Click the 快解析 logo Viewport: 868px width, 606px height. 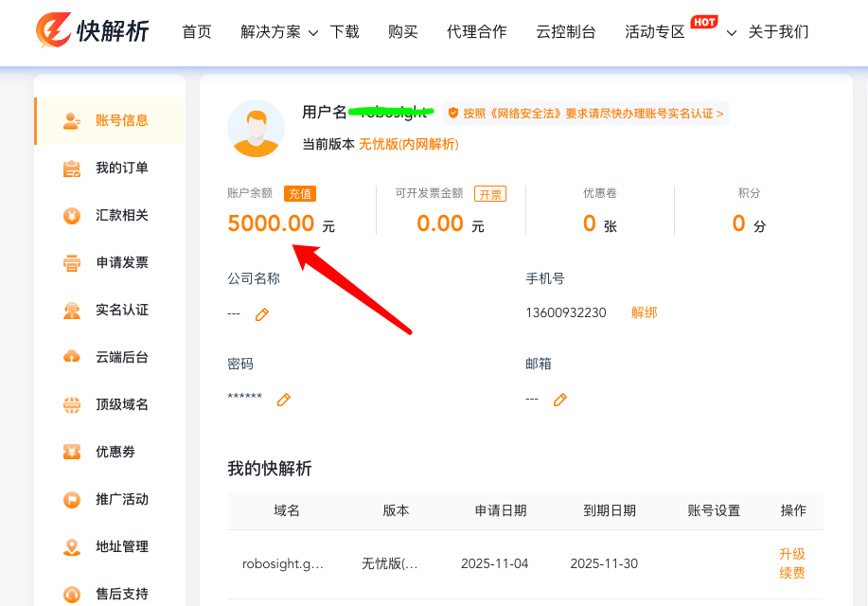click(92, 32)
